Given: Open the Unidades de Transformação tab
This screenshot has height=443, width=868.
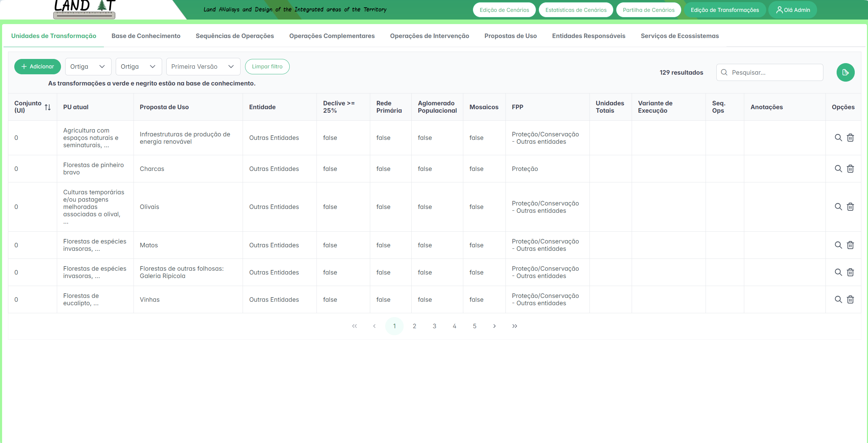Looking at the screenshot, I should coord(54,36).
